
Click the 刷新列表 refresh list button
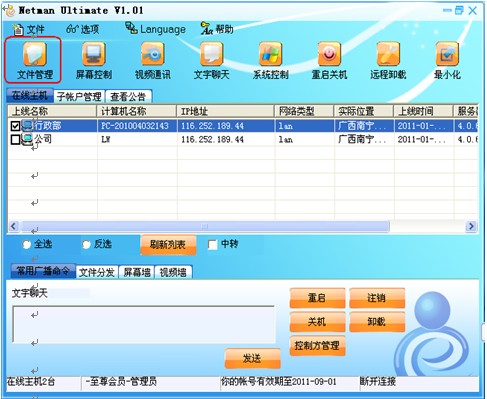coord(168,245)
